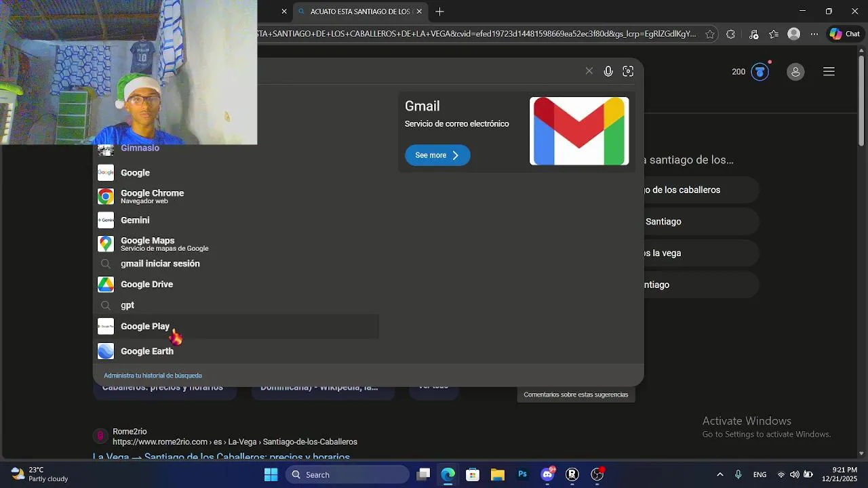Open browser extensions puzzle icon

[x=730, y=34]
